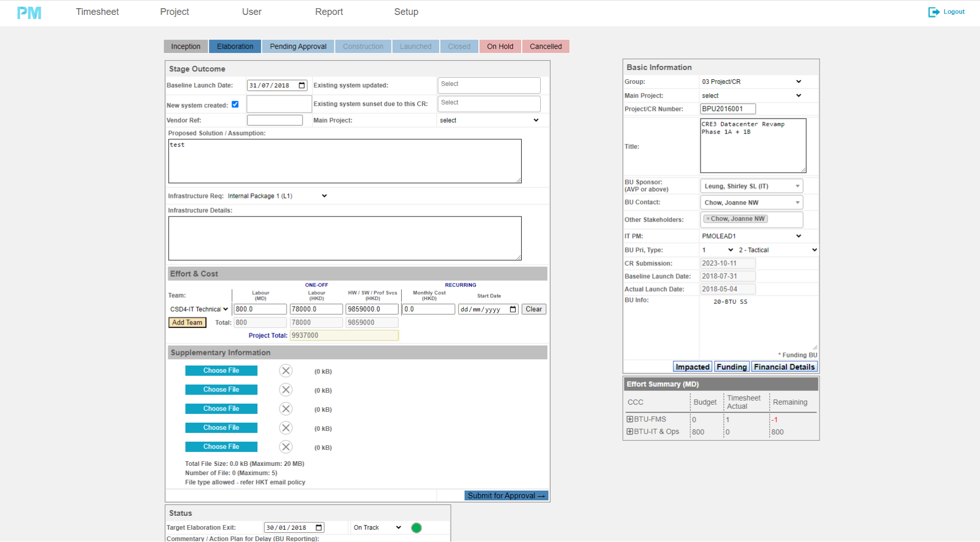Clear the third Choose File attachment
This screenshot has width=980, height=542.
pyautogui.click(x=286, y=409)
